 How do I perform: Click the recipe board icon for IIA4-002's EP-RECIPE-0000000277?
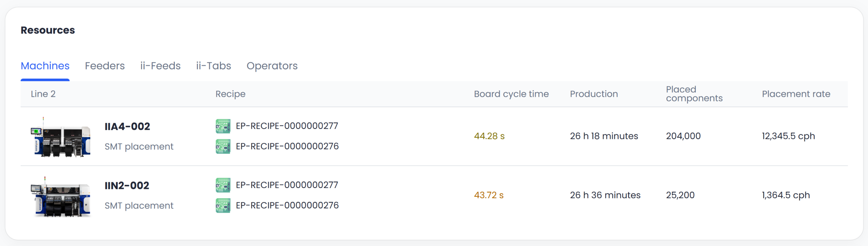click(x=223, y=126)
